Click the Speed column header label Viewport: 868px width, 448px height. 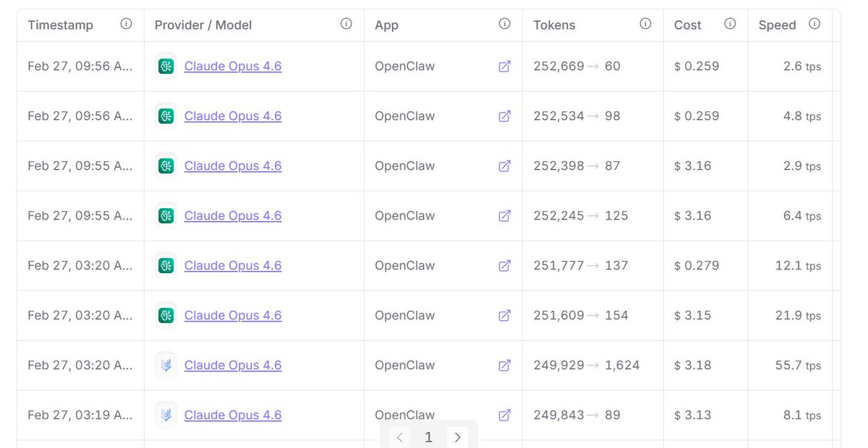click(778, 25)
